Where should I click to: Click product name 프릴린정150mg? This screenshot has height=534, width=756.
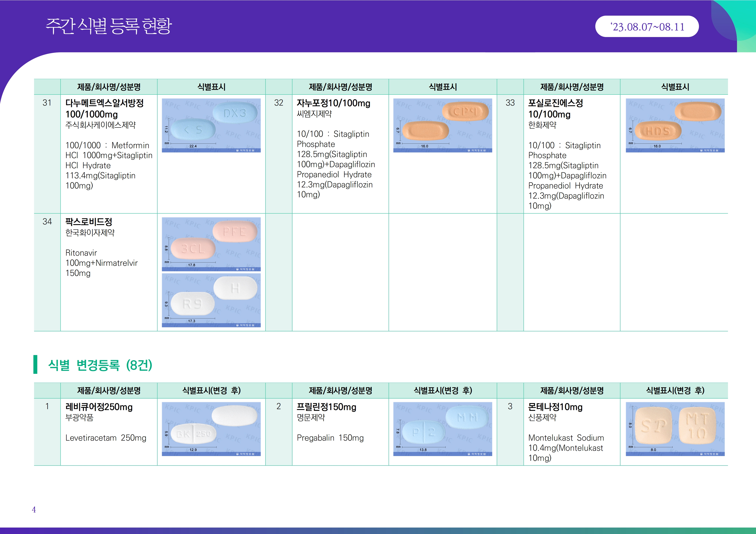tap(326, 407)
